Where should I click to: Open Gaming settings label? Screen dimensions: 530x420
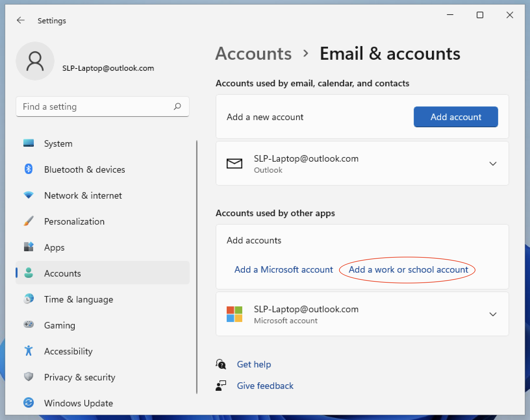(59, 326)
